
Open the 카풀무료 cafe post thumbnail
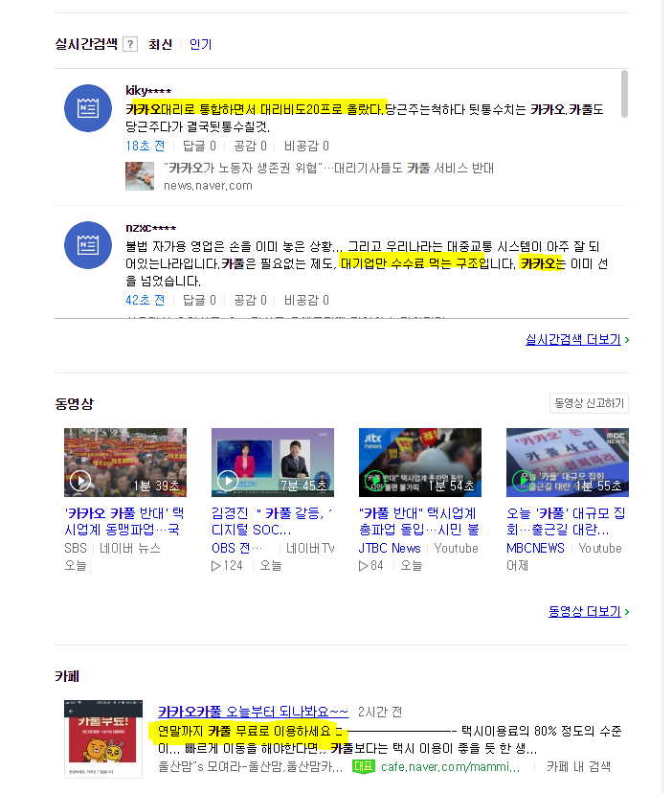(x=103, y=738)
